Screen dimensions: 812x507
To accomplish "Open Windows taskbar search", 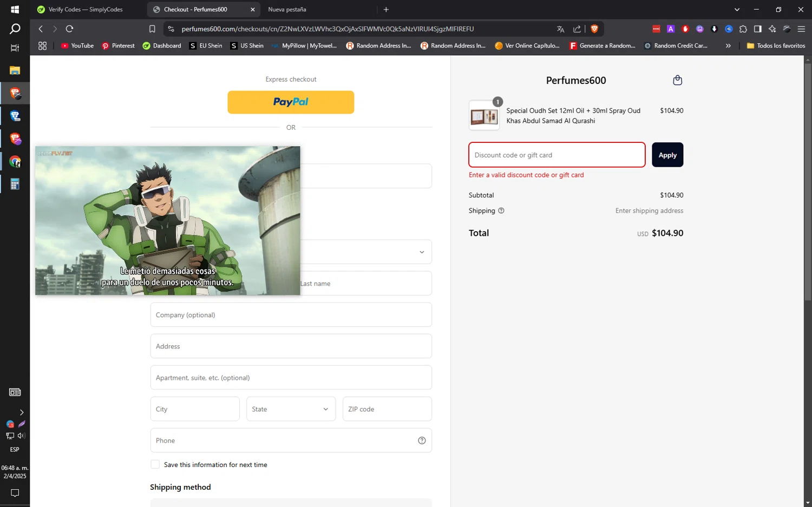I will click(15, 29).
